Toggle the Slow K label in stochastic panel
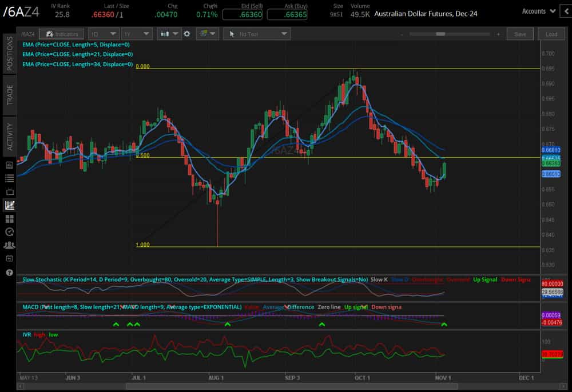Screen dimensions: 572x392 pyautogui.click(x=379, y=281)
